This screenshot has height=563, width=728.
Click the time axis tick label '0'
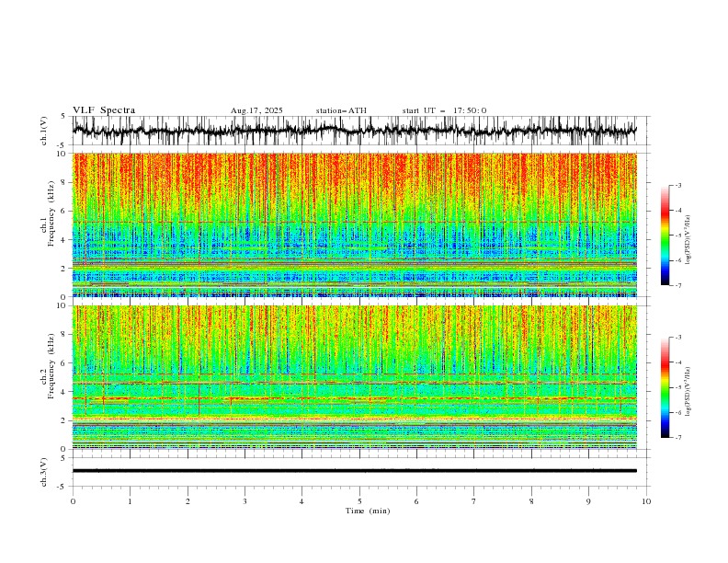[73, 501]
